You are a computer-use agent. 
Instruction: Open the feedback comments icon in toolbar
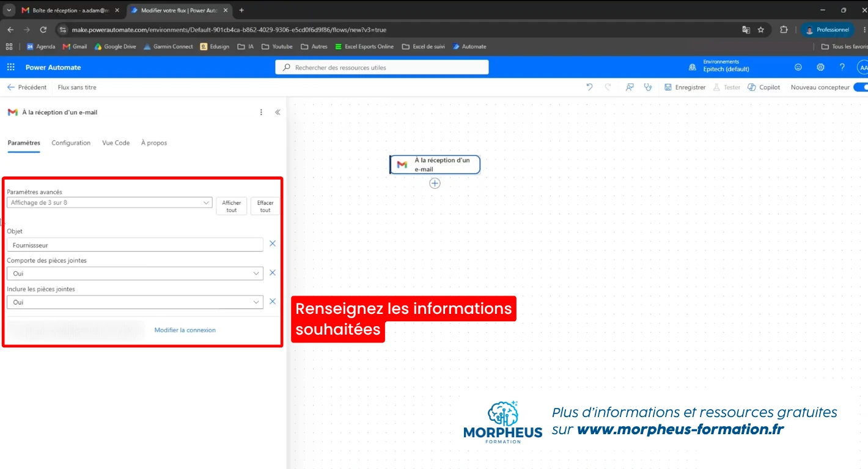pos(630,87)
